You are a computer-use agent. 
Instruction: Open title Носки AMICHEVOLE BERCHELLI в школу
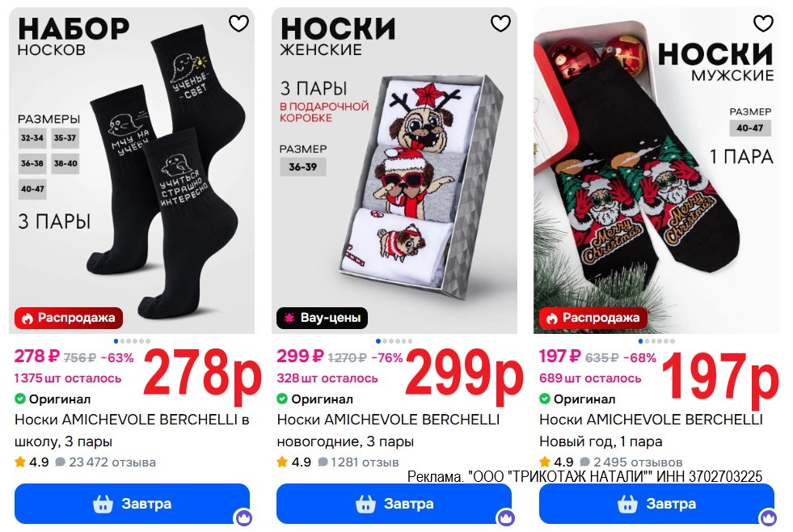point(132,430)
